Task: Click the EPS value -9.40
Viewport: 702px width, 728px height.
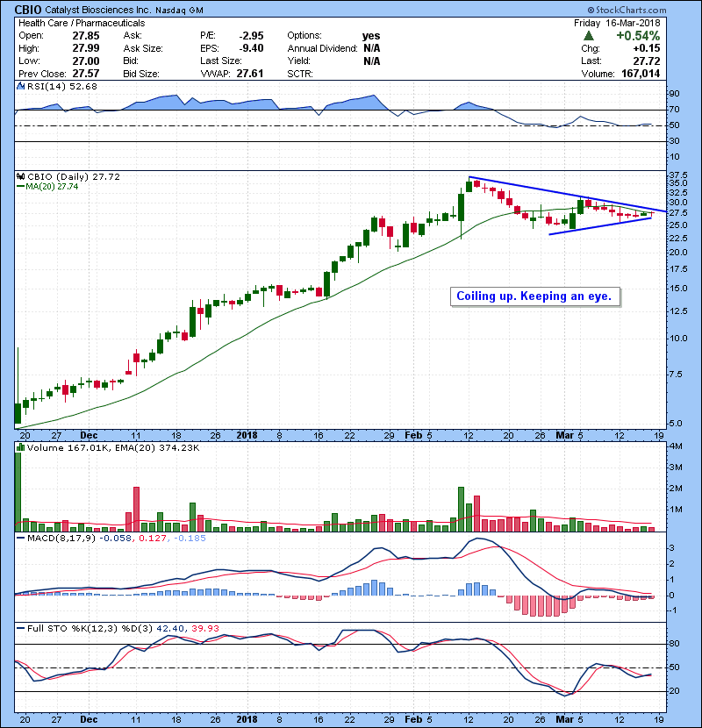Action: (251, 48)
